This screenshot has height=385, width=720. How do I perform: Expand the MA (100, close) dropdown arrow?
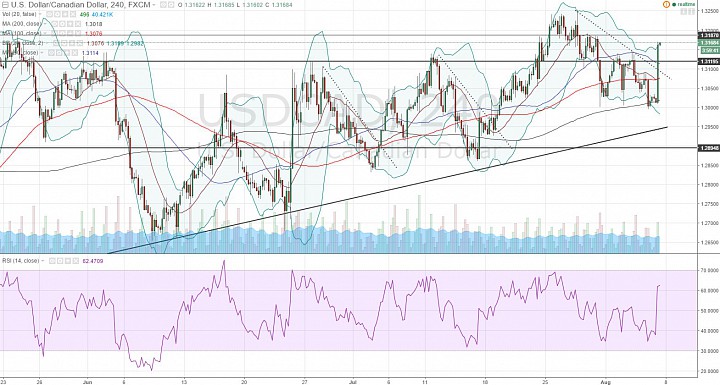tap(45, 34)
